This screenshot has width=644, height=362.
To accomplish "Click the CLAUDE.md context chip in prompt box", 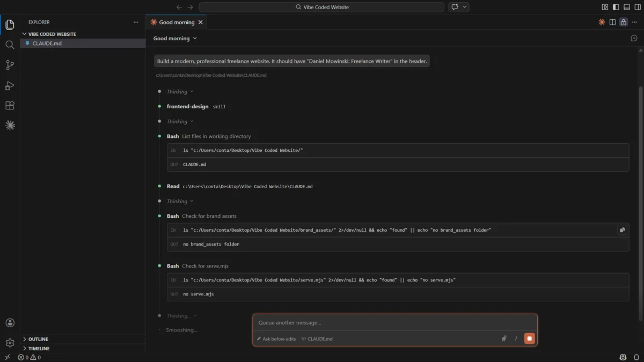I will click(317, 339).
